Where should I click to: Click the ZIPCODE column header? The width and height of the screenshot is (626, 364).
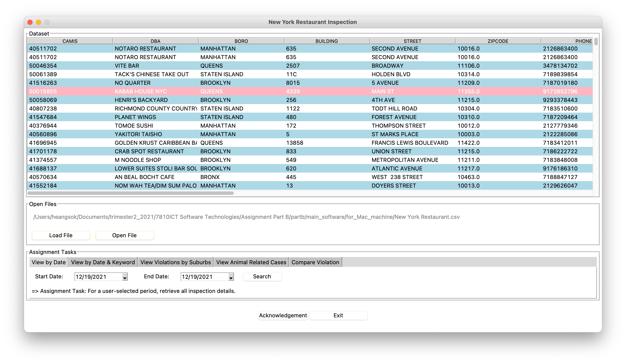(498, 41)
